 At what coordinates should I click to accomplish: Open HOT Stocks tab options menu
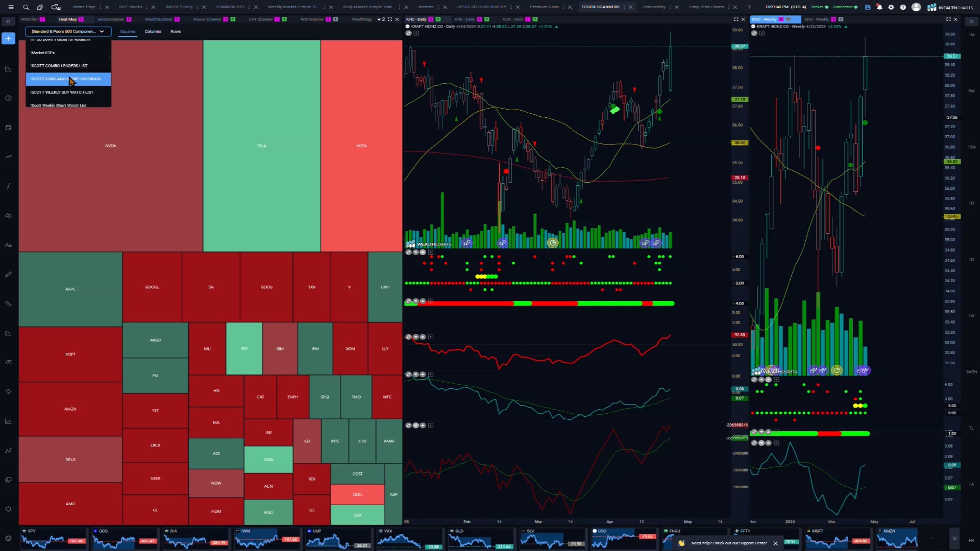tap(146, 7)
